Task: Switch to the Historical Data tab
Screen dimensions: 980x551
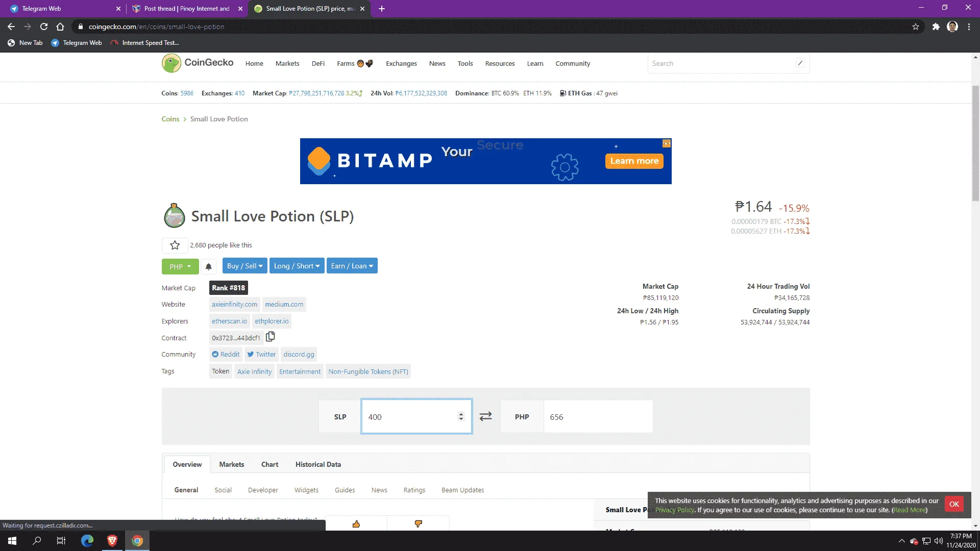Action: coord(318,464)
